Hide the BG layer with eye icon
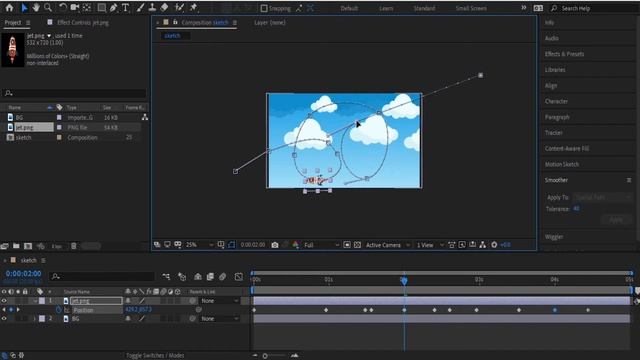The width and height of the screenshot is (640, 360). [4, 319]
